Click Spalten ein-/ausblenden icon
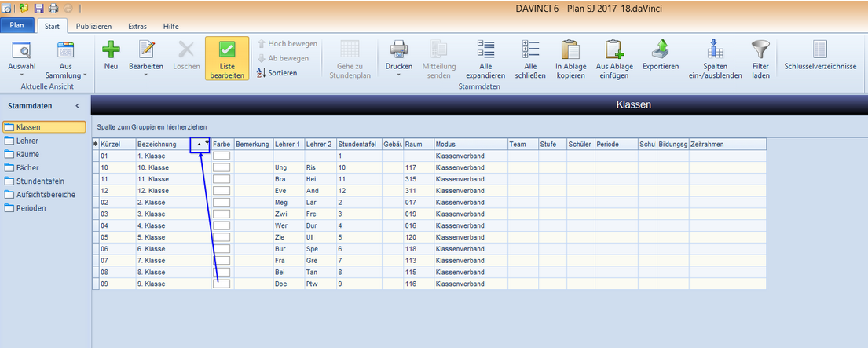 tap(716, 49)
